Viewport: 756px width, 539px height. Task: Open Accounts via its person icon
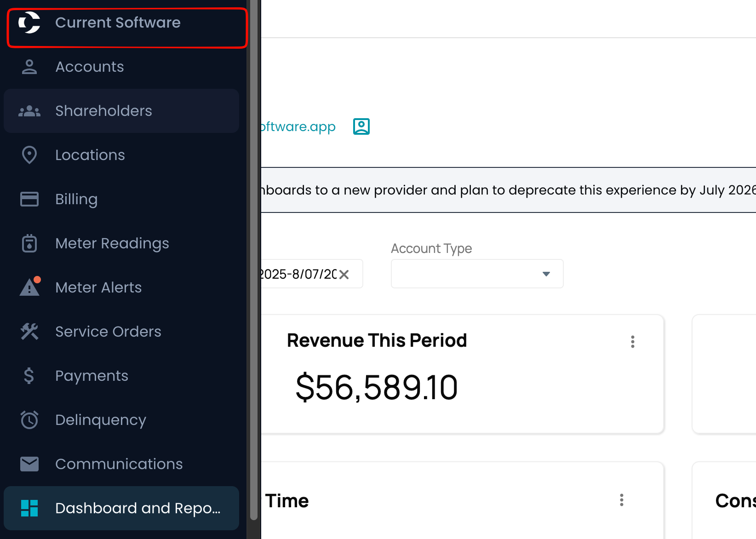pyautogui.click(x=29, y=67)
